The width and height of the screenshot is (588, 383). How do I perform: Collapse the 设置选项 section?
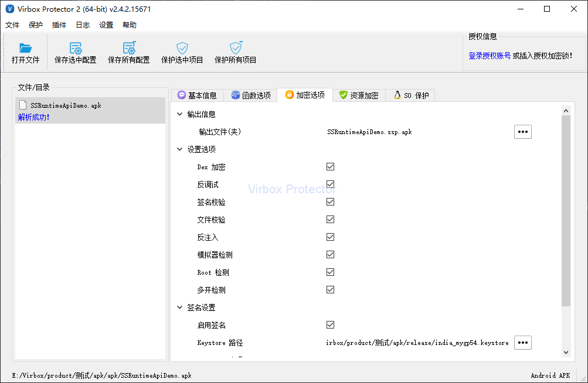[179, 149]
